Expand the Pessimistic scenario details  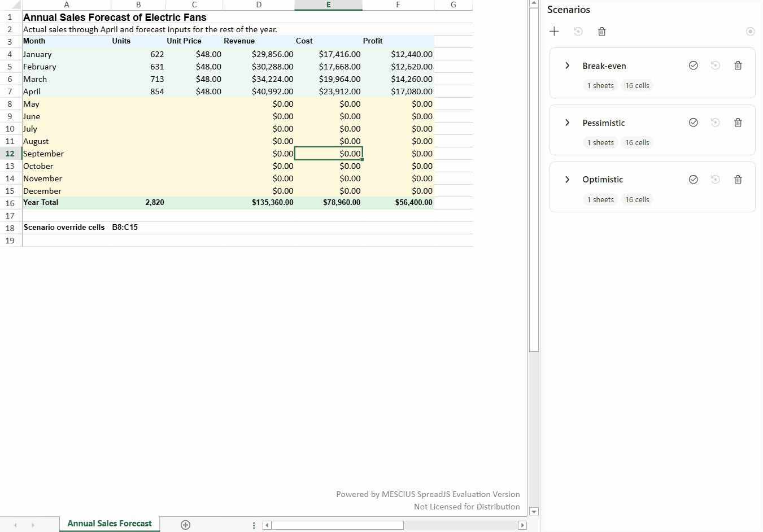pyautogui.click(x=567, y=123)
